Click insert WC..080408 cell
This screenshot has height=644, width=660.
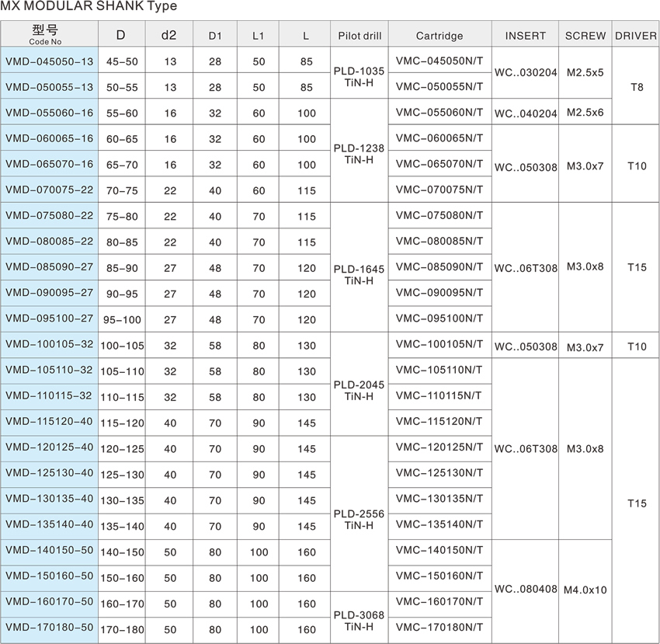tap(526, 590)
